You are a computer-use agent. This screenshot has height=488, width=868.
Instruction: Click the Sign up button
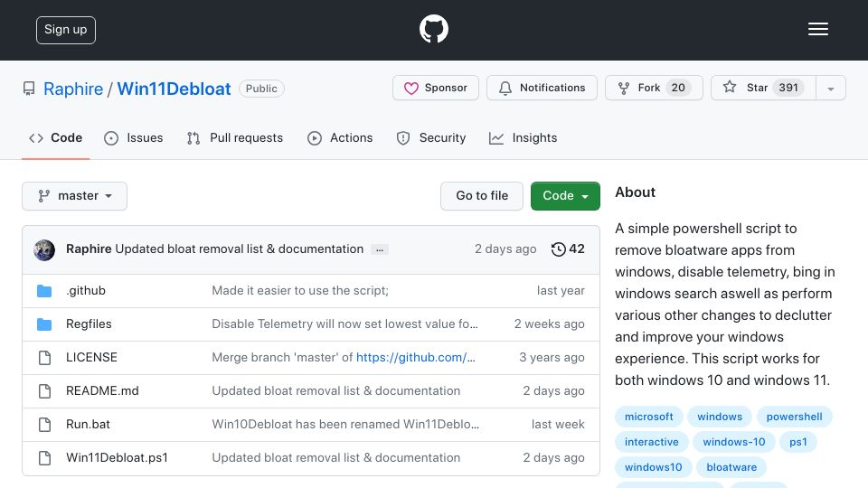[x=66, y=30]
